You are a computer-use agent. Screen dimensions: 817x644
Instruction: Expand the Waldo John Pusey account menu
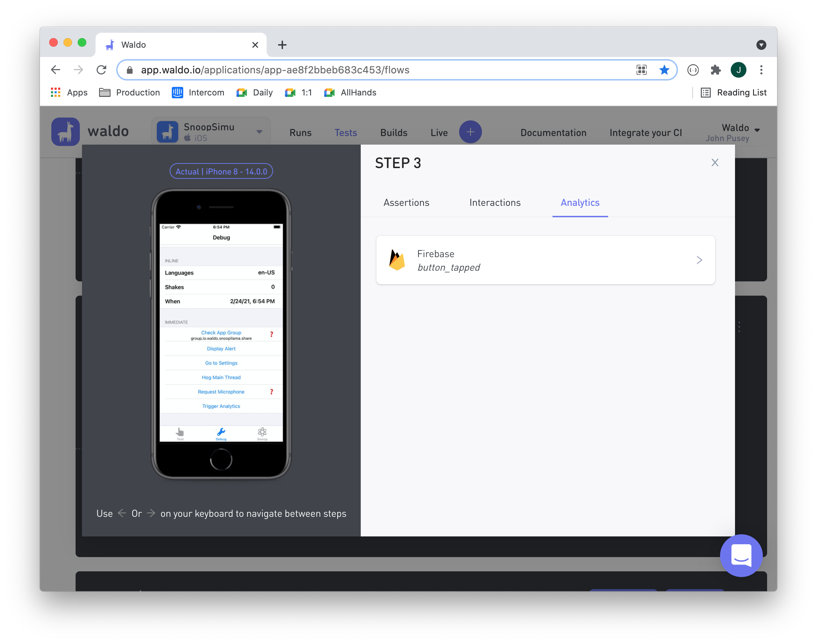[x=733, y=133]
